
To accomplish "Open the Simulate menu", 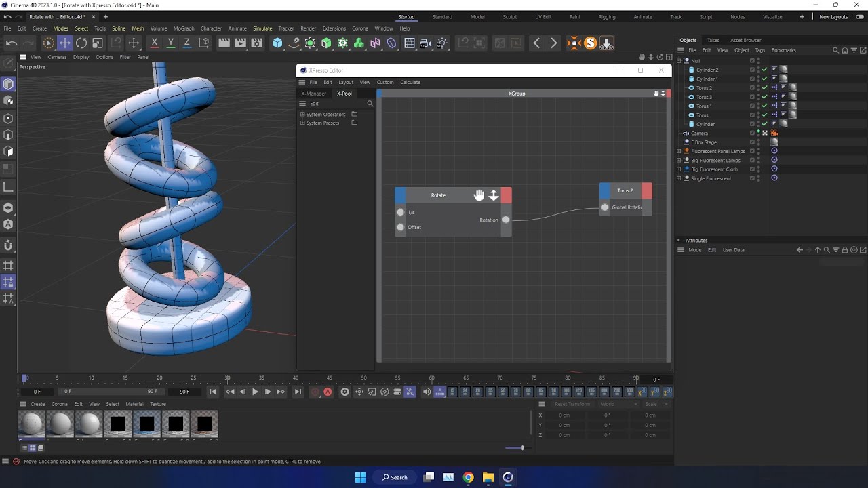I will pos(262,28).
